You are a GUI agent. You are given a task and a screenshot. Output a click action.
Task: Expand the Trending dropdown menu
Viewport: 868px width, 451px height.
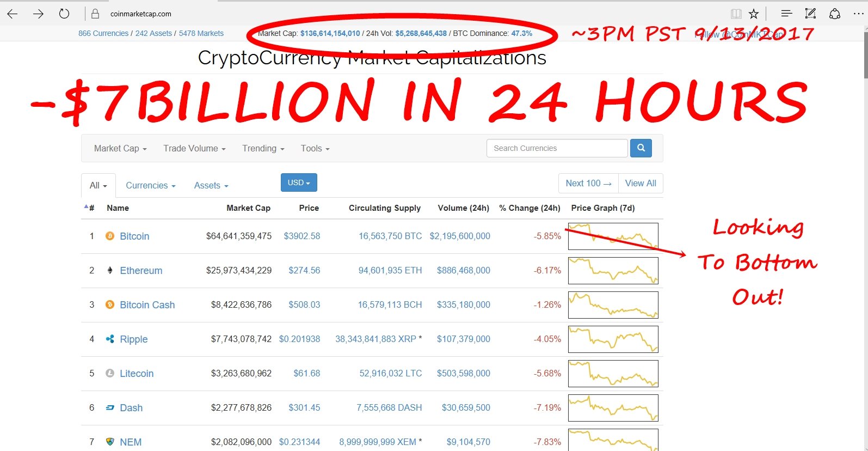tap(263, 148)
